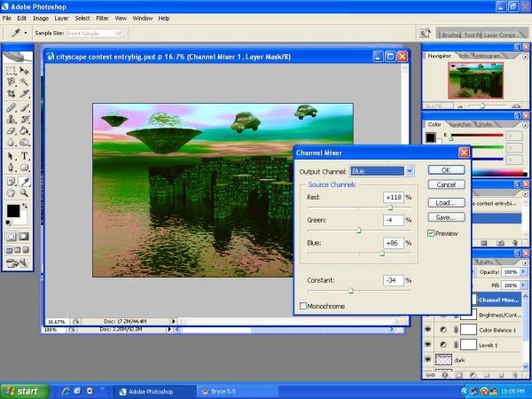Image resolution: width=532 pixels, height=399 pixels.
Task: Click create new layer icon in Layers panel
Action: (500, 375)
